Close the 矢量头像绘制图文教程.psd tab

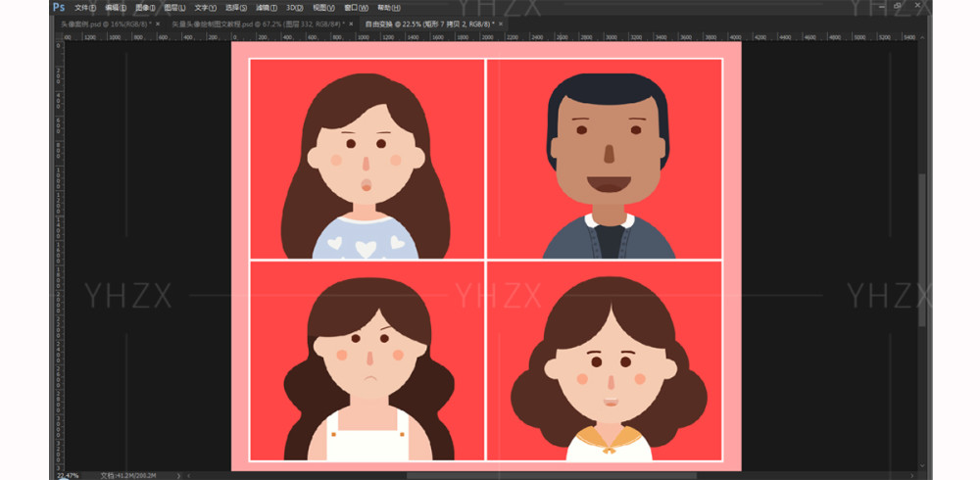tap(351, 24)
